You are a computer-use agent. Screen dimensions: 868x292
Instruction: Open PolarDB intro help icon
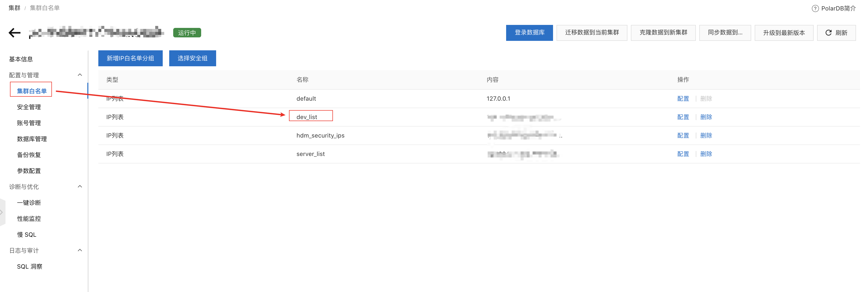pos(815,8)
